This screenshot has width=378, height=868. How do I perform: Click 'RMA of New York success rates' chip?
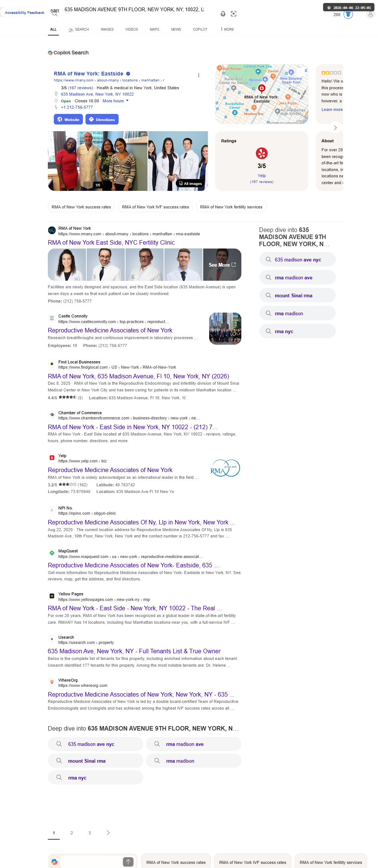tap(81, 207)
